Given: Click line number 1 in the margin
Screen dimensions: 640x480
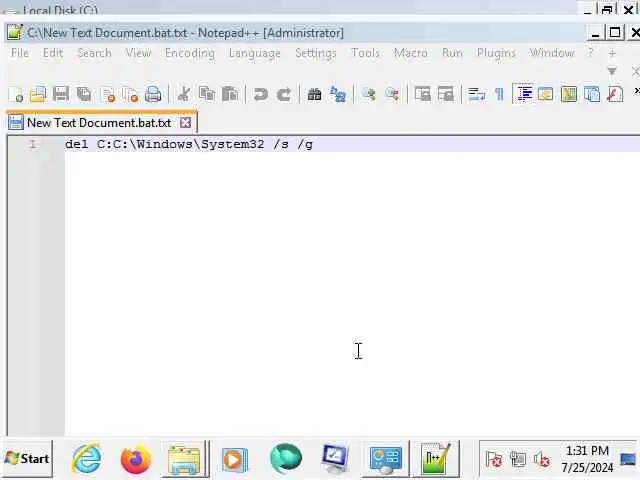Looking at the screenshot, I should 33,144.
